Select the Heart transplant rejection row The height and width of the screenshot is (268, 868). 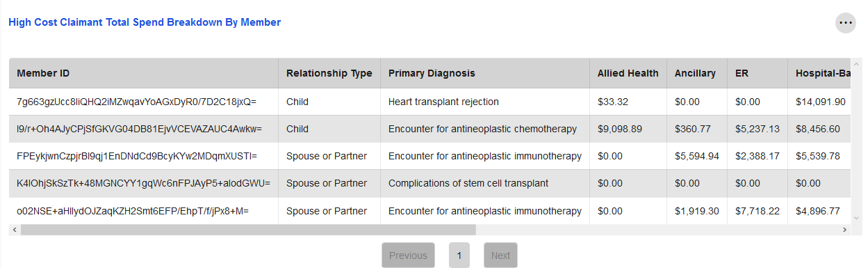point(429,102)
